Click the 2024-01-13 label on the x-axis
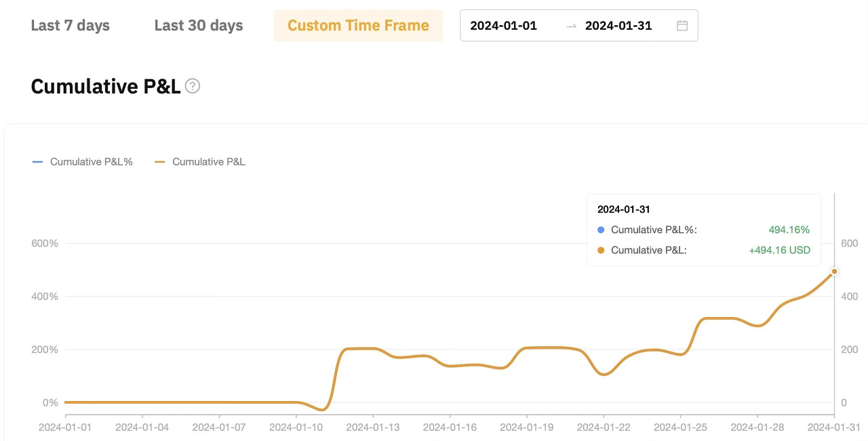The height and width of the screenshot is (441, 868). click(x=373, y=427)
